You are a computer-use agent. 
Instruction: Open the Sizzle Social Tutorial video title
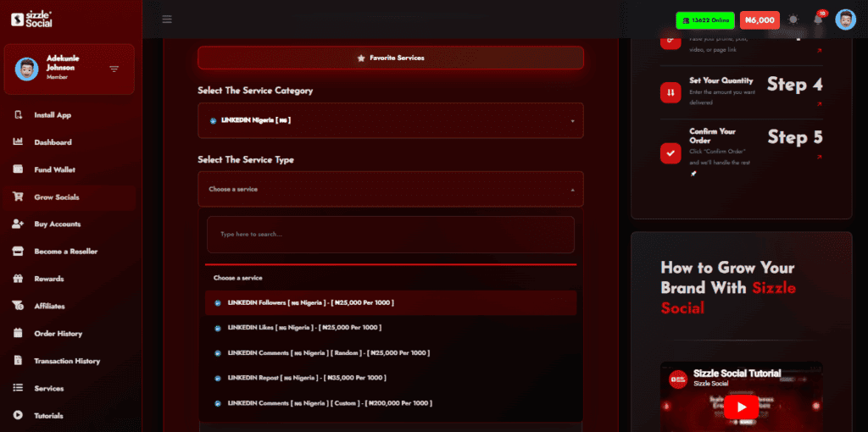(737, 374)
